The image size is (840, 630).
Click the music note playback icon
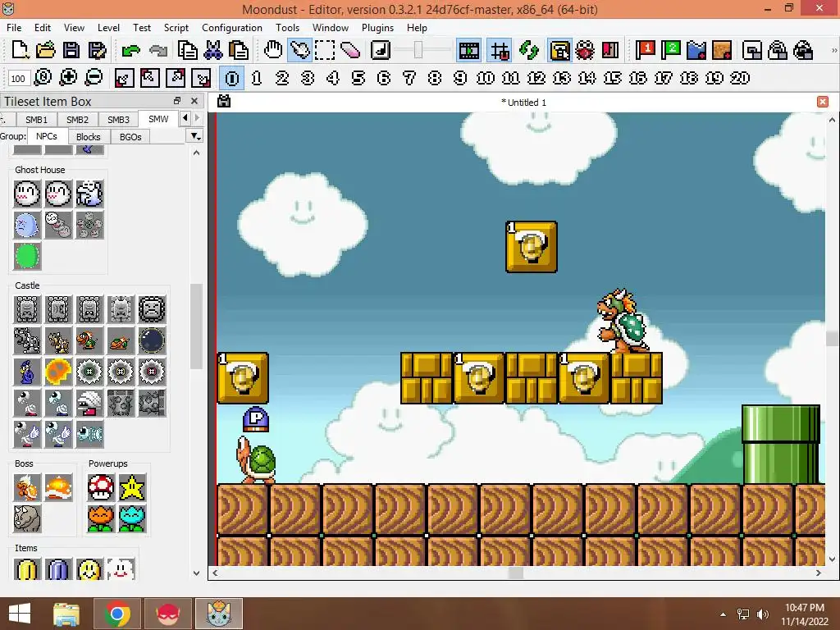[381, 50]
